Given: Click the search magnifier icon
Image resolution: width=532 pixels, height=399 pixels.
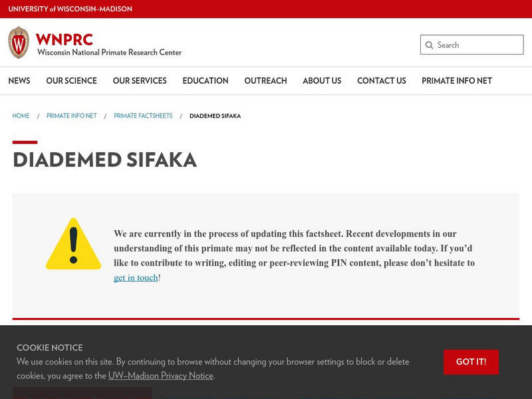Looking at the screenshot, I should (429, 45).
